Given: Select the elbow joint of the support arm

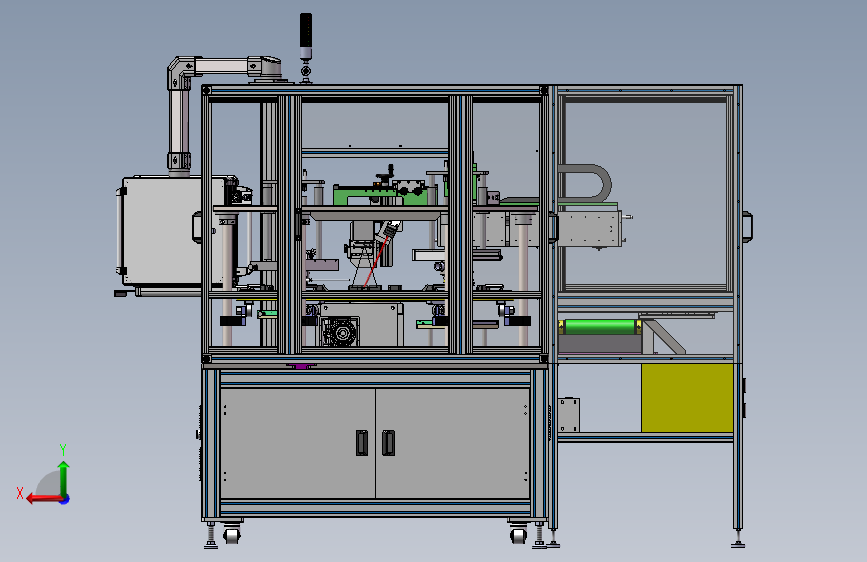Looking at the screenshot, I should [182, 70].
